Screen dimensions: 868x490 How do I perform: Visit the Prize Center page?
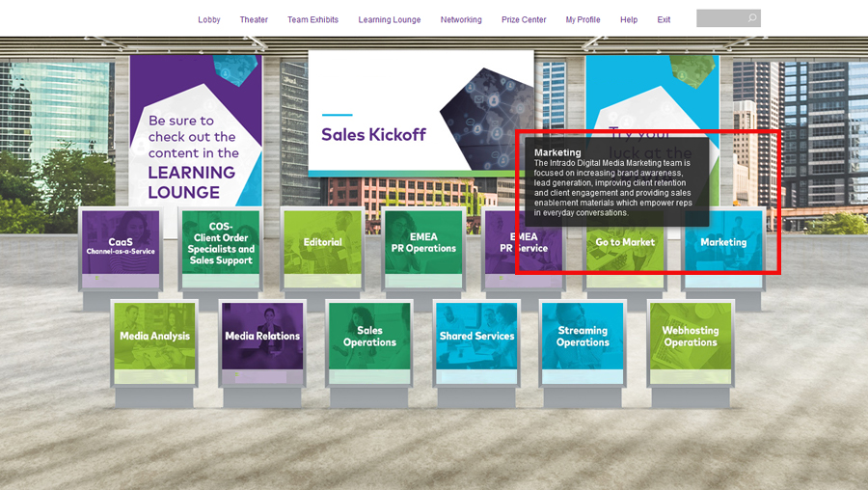click(x=524, y=19)
